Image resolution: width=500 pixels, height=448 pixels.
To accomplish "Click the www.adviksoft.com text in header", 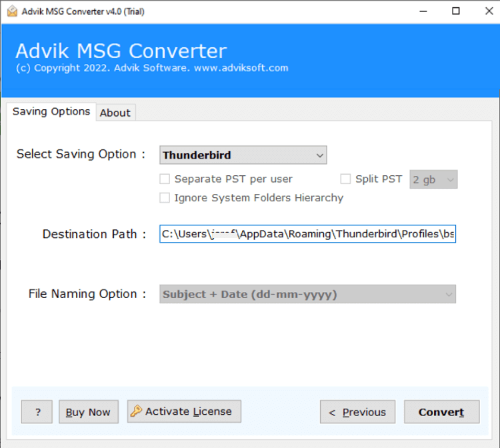I will [241, 68].
